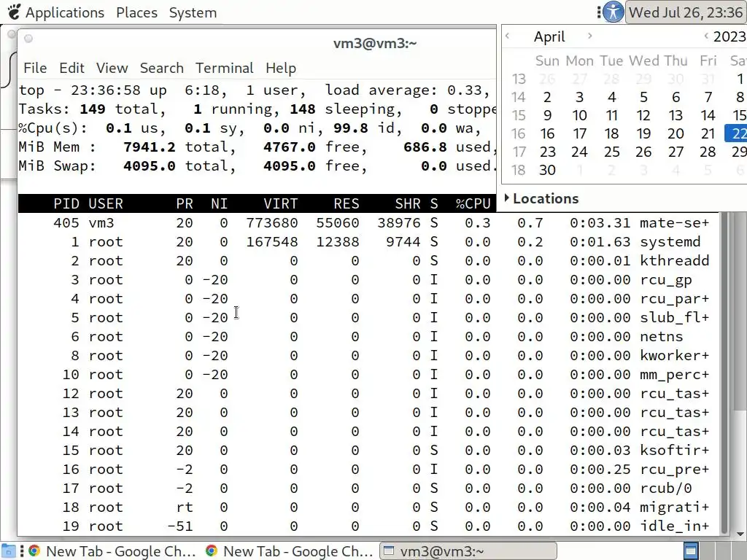Click the mm_perc+ process name
This screenshot has width=747, height=560.
pos(674,375)
